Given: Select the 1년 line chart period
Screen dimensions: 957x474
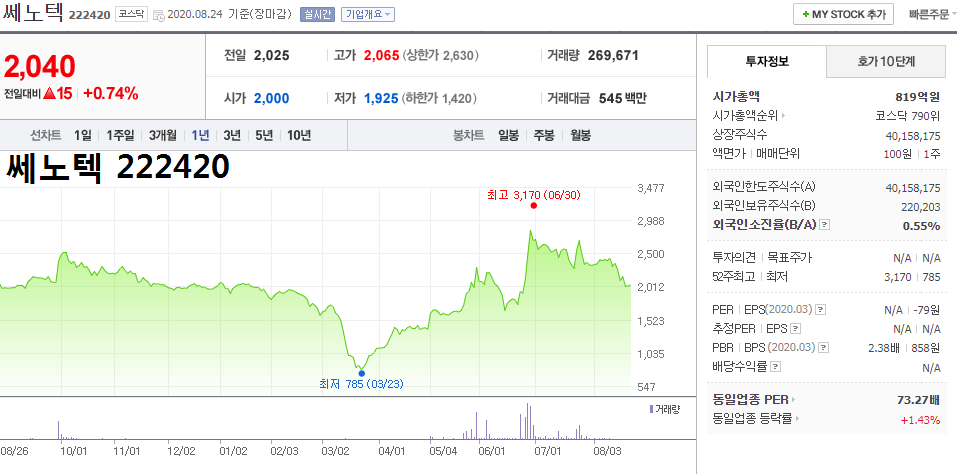Looking at the screenshot, I should click(x=200, y=135).
